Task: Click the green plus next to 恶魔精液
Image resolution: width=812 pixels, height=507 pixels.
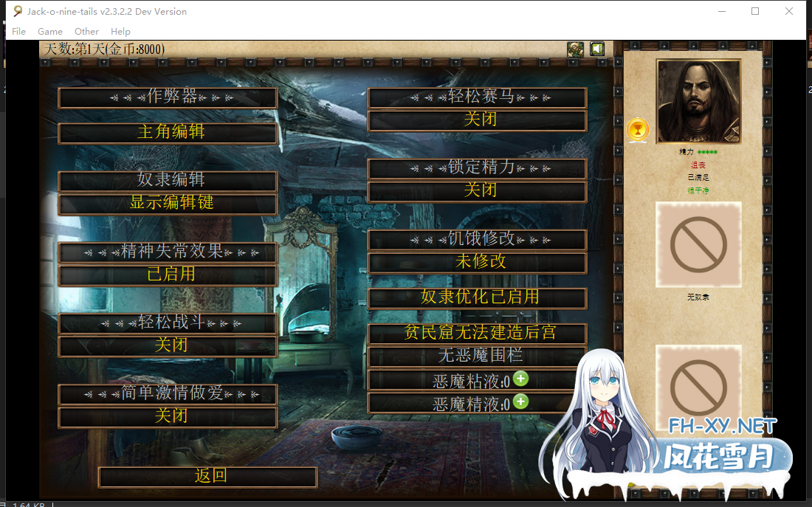Action: 521,401
